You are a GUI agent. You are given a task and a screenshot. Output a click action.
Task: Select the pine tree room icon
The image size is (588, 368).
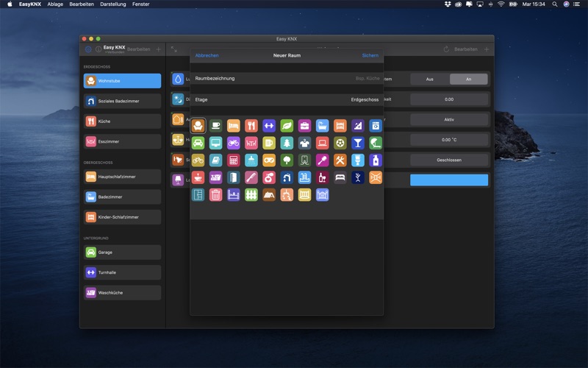287,143
